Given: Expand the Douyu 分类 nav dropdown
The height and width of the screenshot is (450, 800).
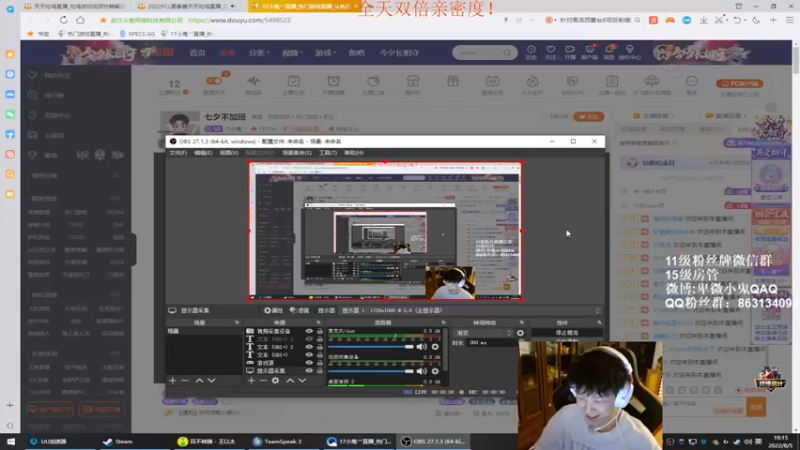Looking at the screenshot, I should 259,53.
